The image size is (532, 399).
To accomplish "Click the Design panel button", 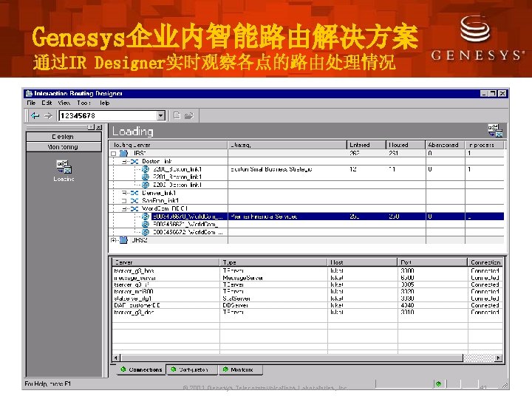I will click(x=64, y=137).
